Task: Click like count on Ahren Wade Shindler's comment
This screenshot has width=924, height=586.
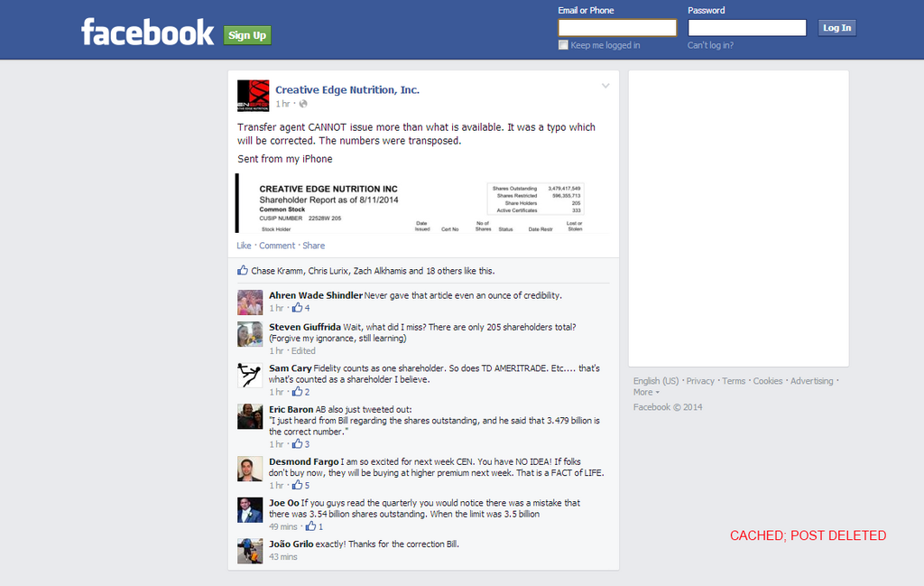Action: [300, 308]
